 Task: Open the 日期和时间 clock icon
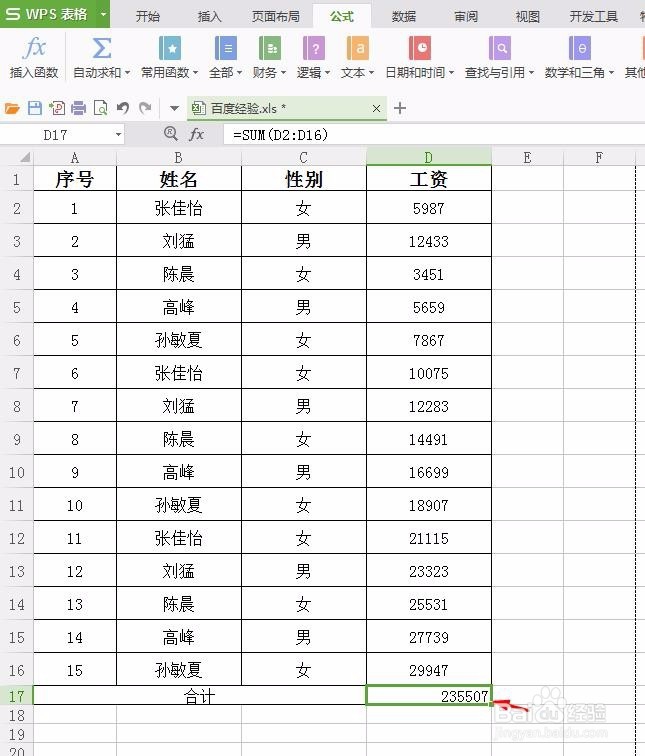pos(419,48)
